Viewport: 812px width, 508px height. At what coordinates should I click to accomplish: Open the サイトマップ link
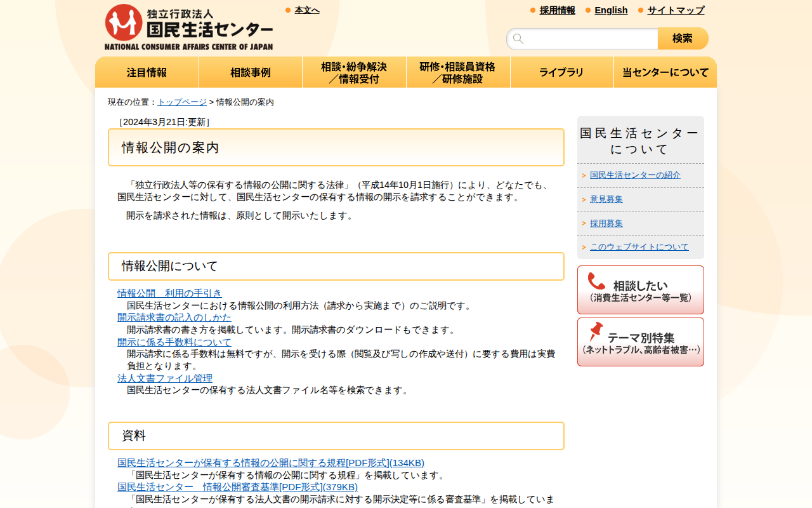[x=676, y=10]
